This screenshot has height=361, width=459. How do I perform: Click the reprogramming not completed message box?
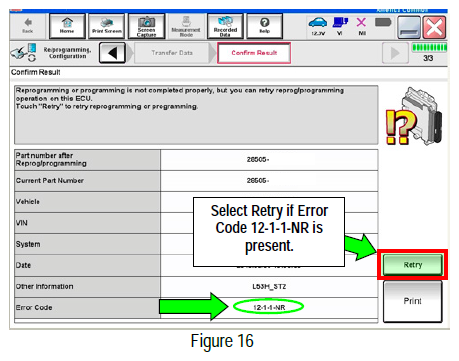coord(196,115)
